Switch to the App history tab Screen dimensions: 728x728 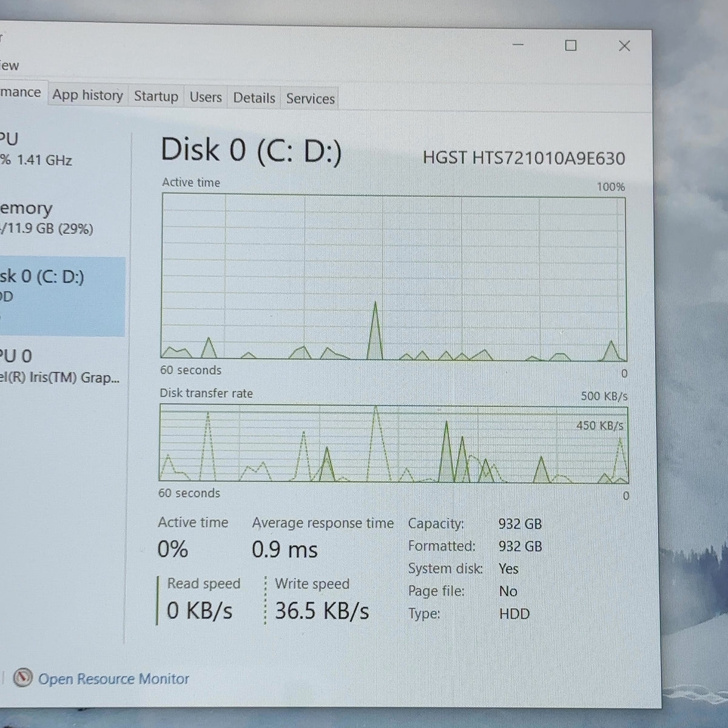click(87, 95)
